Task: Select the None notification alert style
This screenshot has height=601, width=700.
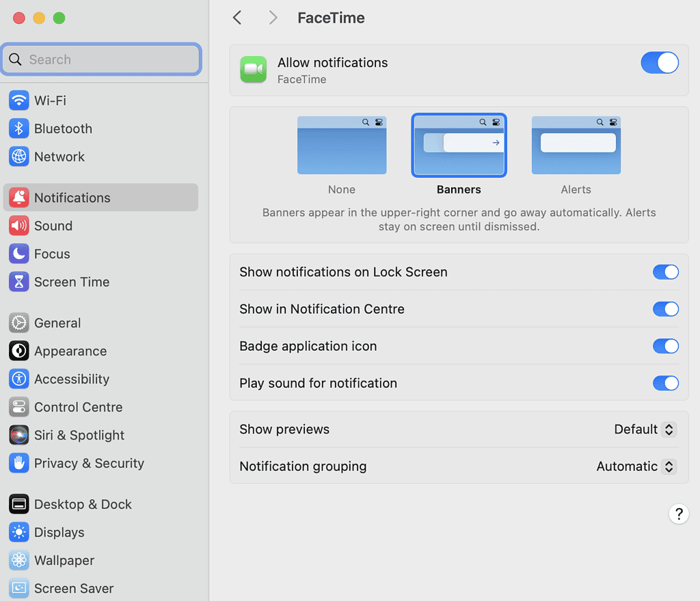Action: (x=341, y=145)
